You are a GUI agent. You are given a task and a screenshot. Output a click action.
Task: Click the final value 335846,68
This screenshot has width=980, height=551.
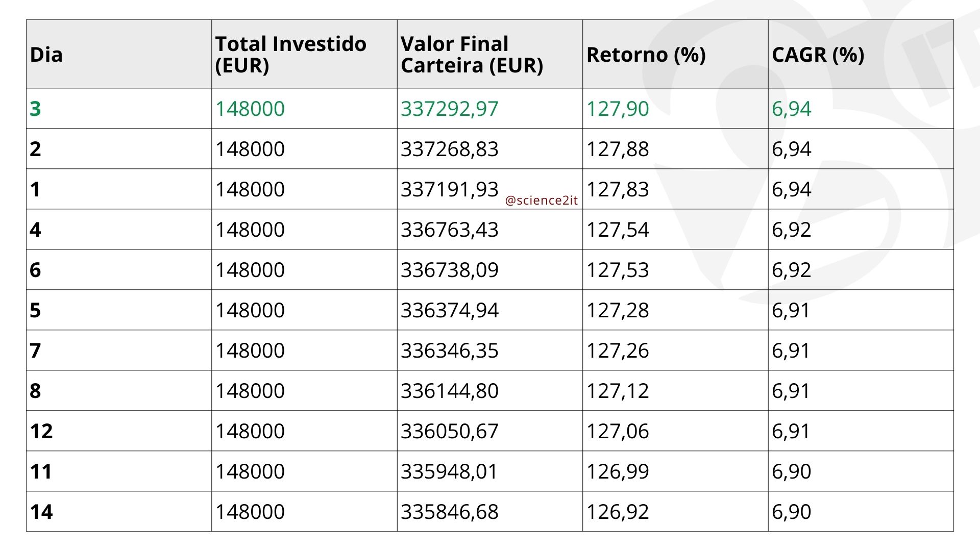tap(449, 512)
